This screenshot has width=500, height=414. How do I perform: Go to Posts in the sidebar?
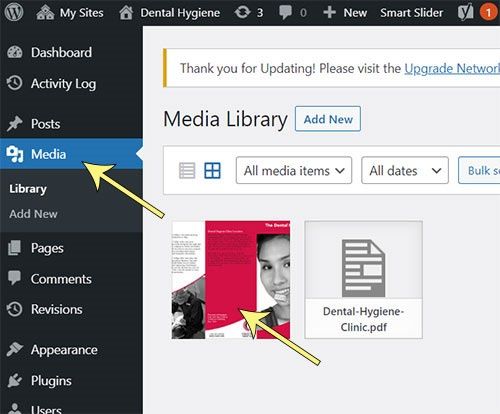click(45, 124)
